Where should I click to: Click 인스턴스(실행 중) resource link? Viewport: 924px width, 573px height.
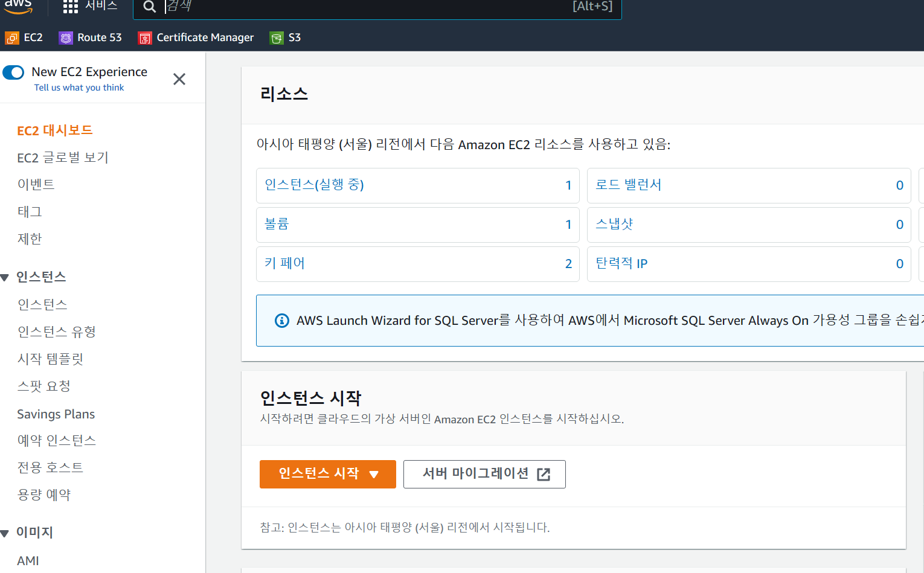(x=314, y=185)
